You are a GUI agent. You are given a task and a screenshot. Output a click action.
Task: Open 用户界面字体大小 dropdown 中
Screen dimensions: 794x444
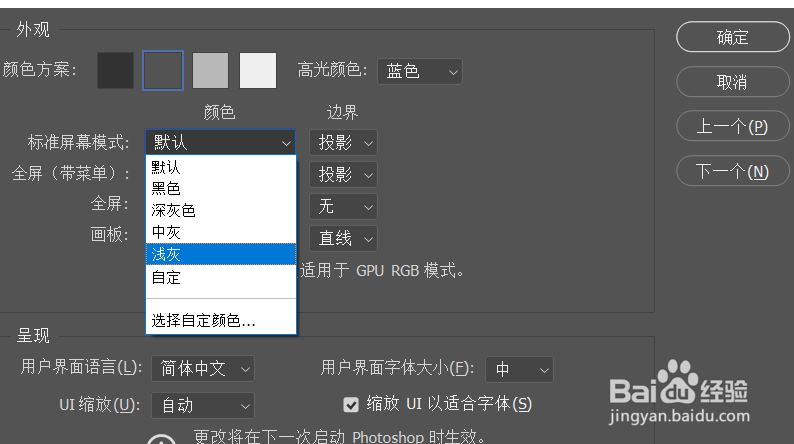[519, 370]
